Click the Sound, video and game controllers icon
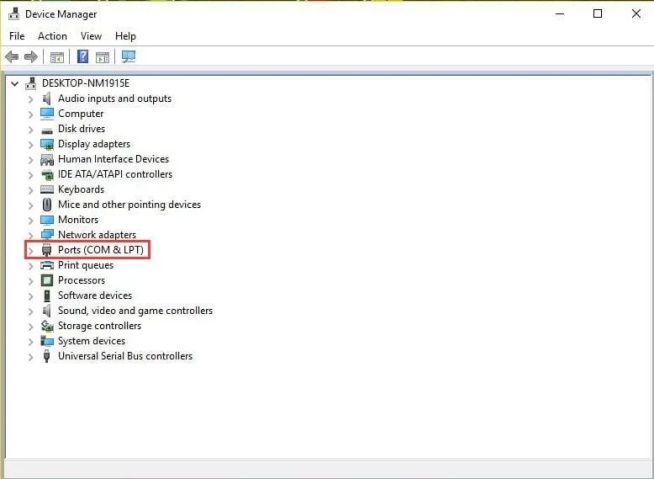Screen dimensions: 654x479 tap(47, 311)
